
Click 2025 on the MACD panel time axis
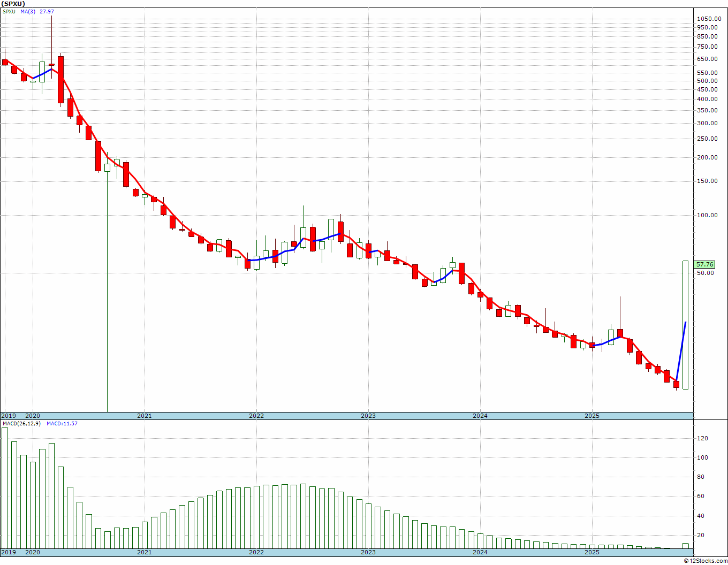click(x=591, y=552)
